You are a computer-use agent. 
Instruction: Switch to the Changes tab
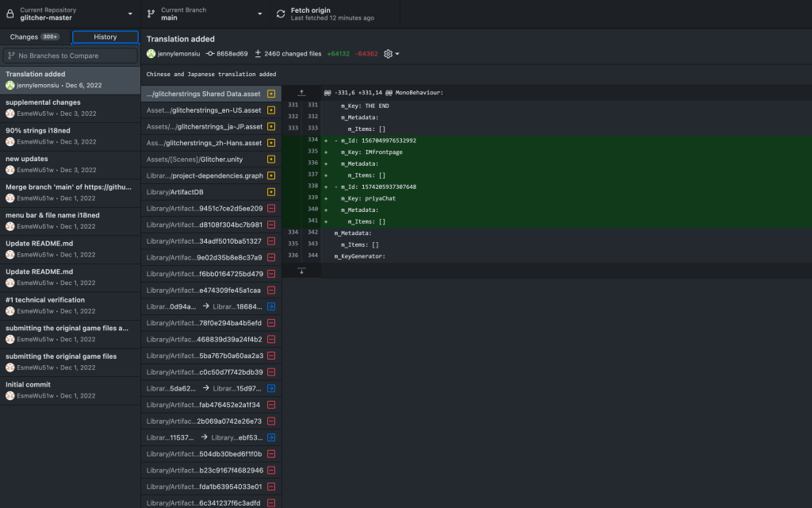(x=35, y=37)
